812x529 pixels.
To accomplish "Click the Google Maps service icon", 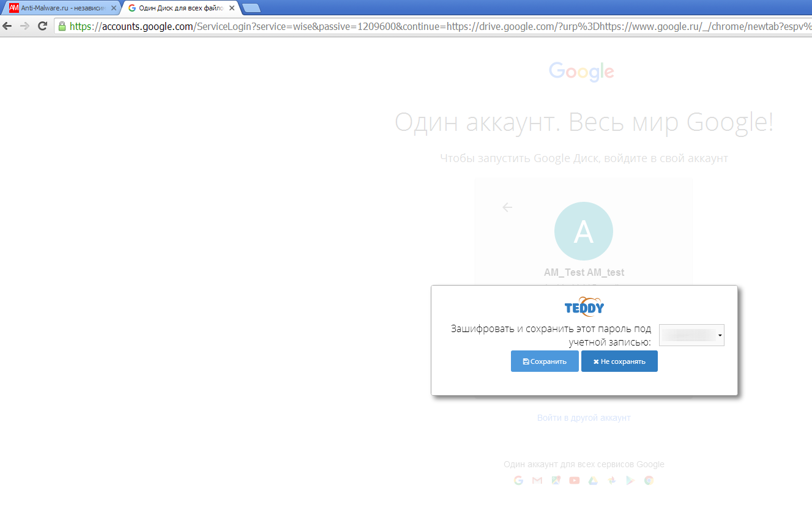I will pos(556,481).
